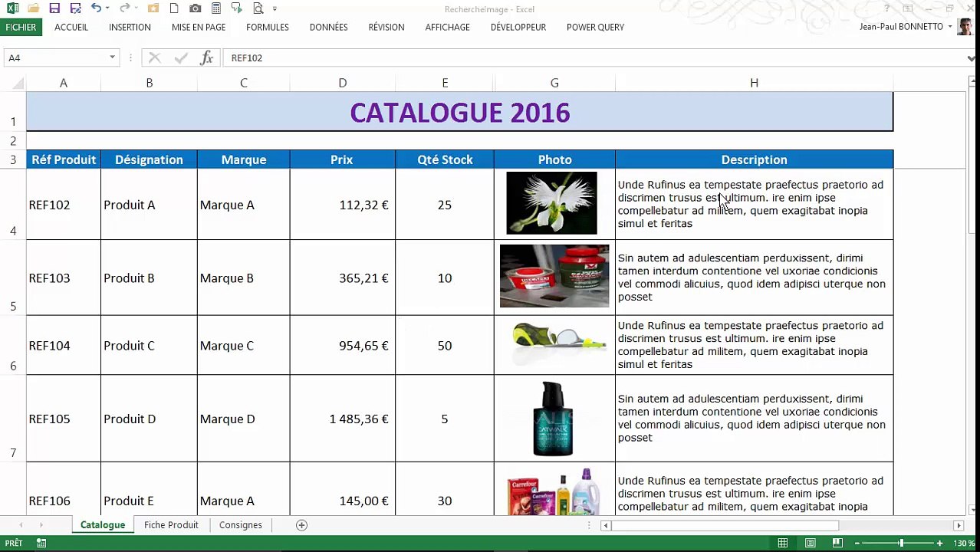The height and width of the screenshot is (552, 980).
Task: Redo the last undone action
Action: click(124, 8)
